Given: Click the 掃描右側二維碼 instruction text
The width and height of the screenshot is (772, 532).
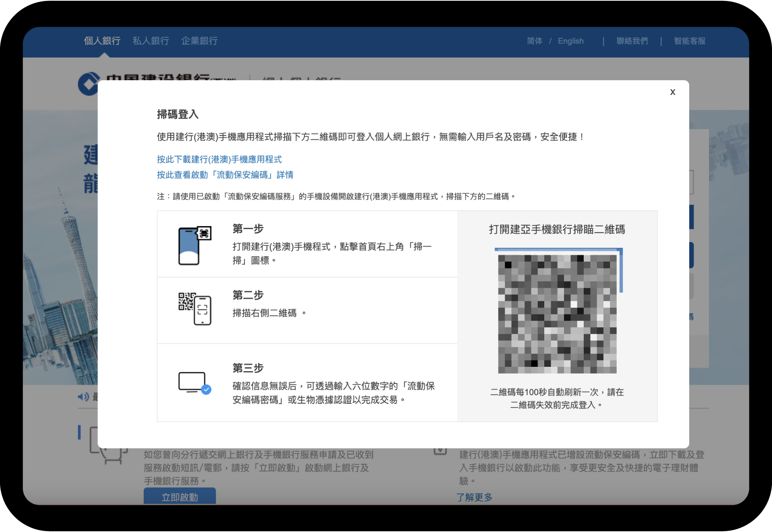Looking at the screenshot, I should 269,313.
